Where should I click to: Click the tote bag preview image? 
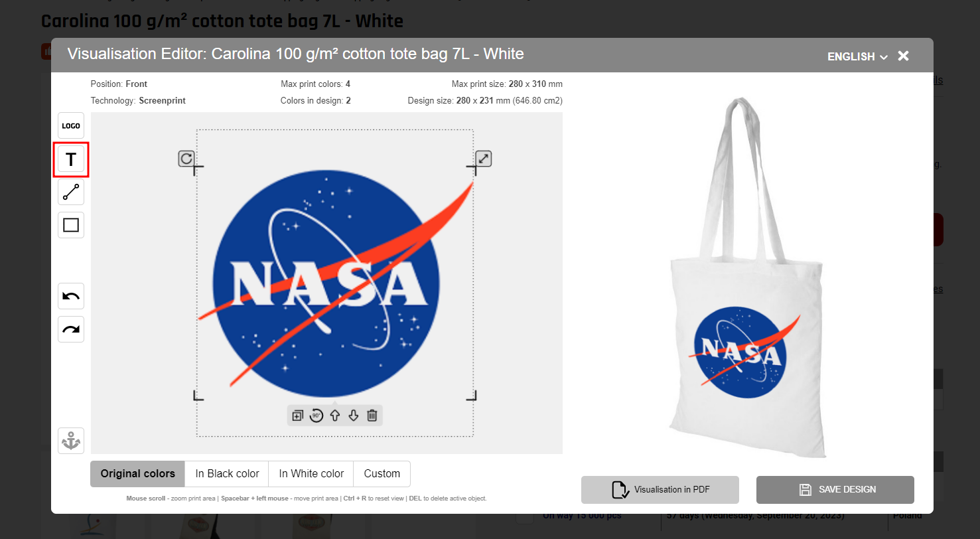pos(748,277)
